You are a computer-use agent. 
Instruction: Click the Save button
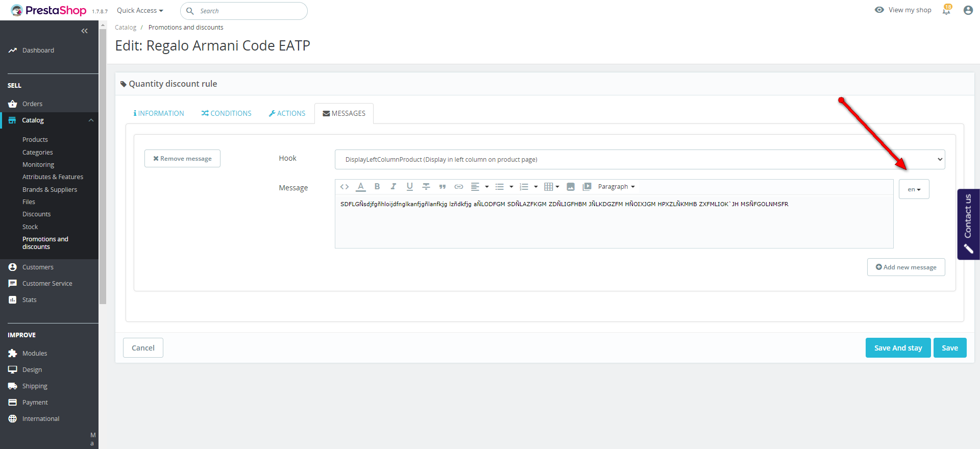click(x=950, y=348)
